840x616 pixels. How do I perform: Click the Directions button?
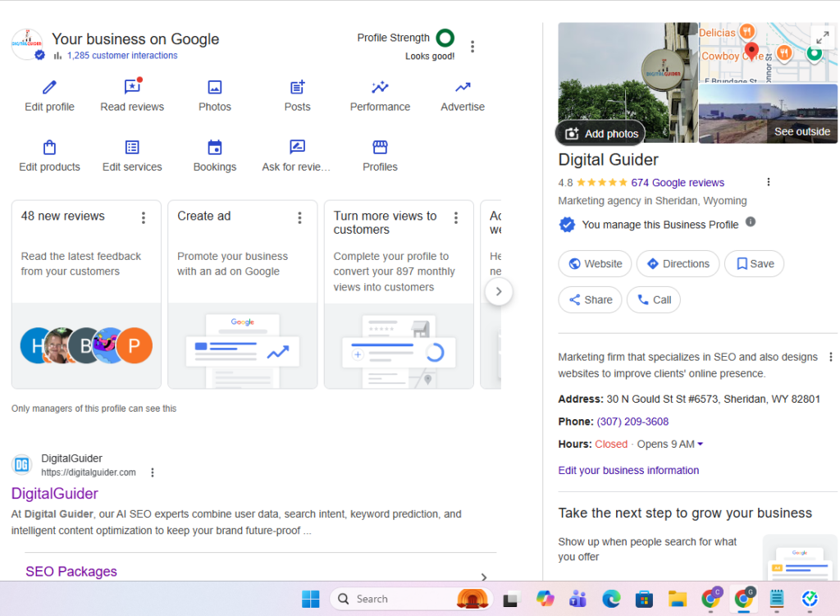(678, 263)
